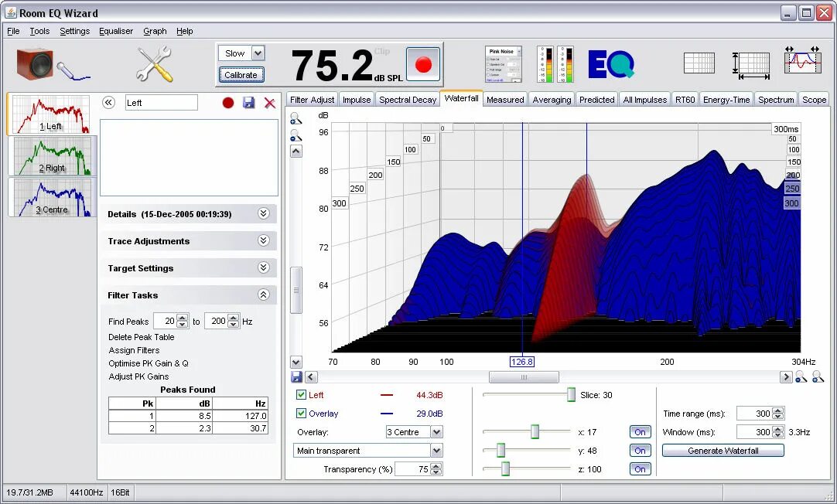Screen dimensions: 837x504
Task: Click the zoom in magnifier above the graph
Action: (296, 118)
